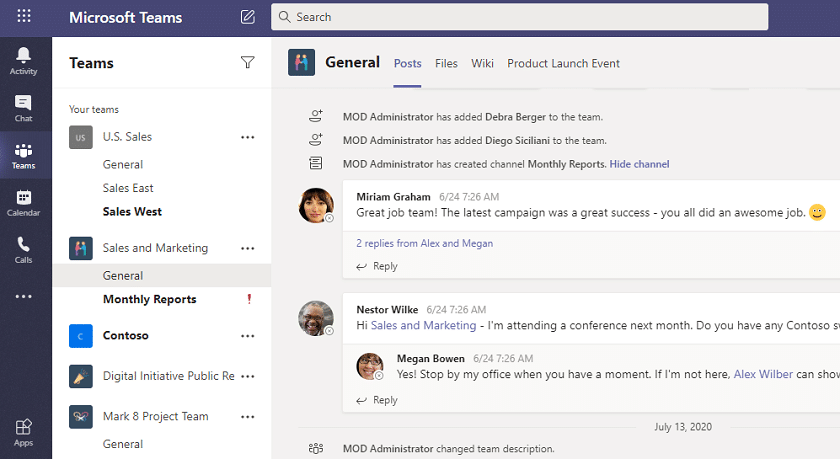
Task: Show more apps via rail ellipsis
Action: [24, 296]
